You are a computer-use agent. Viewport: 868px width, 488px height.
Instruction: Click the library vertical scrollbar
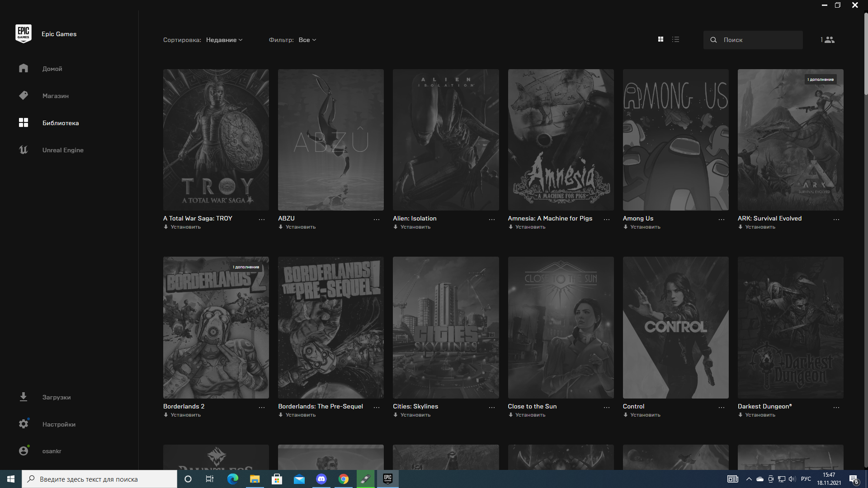pyautogui.click(x=865, y=54)
